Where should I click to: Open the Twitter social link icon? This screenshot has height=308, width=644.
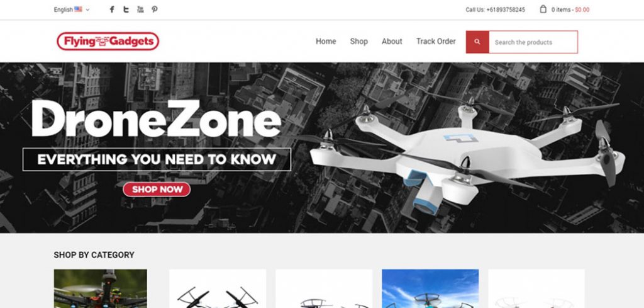click(x=126, y=9)
